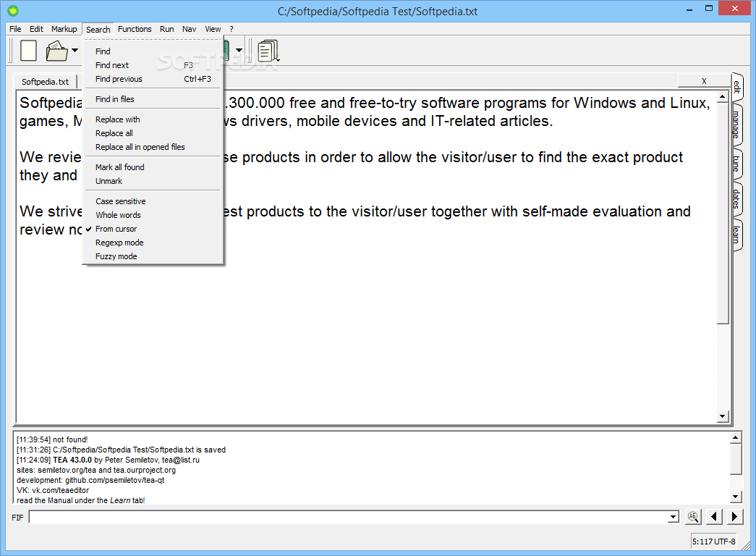The width and height of the screenshot is (756, 556).
Task: Switch to the manage side tab
Action: click(x=737, y=125)
